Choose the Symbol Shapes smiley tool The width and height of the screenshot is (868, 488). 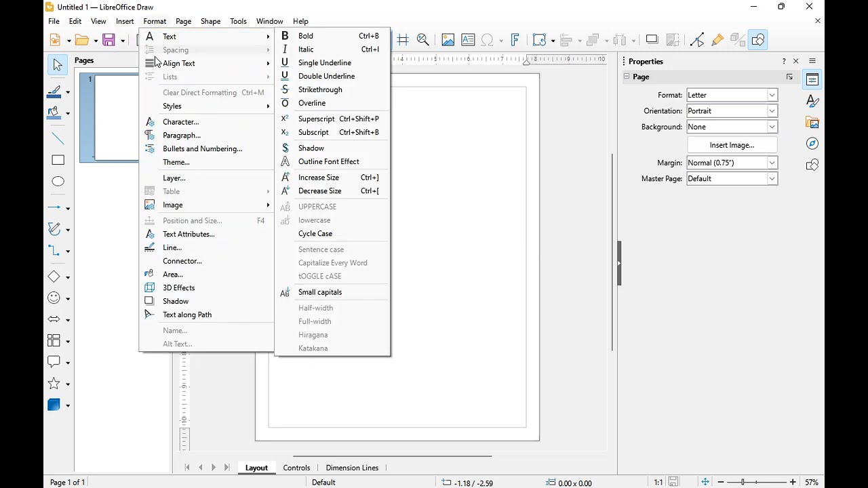[x=54, y=298]
